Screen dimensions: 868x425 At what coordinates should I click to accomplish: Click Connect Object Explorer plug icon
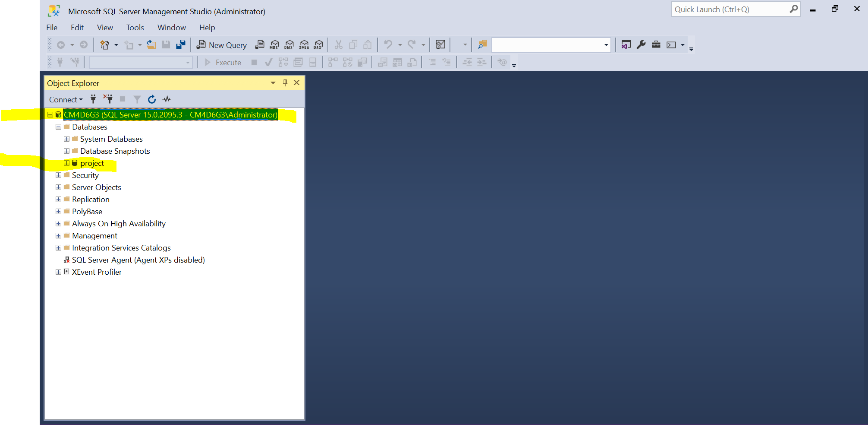[x=93, y=99]
